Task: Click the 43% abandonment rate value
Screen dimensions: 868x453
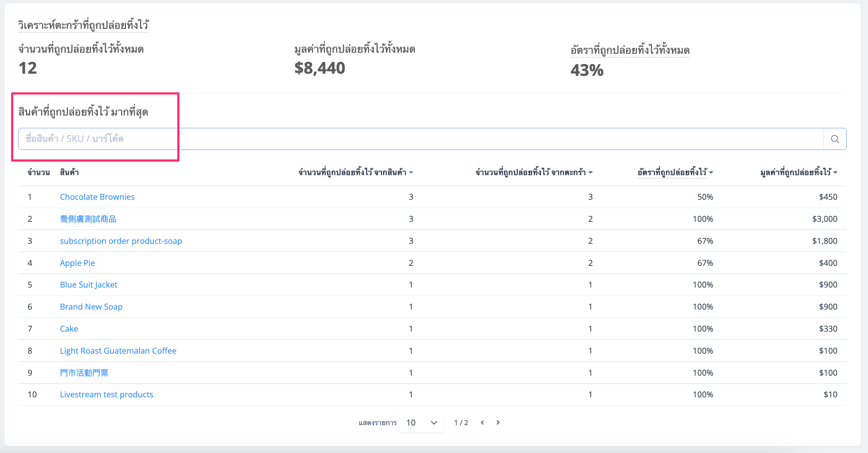Action: coord(587,70)
